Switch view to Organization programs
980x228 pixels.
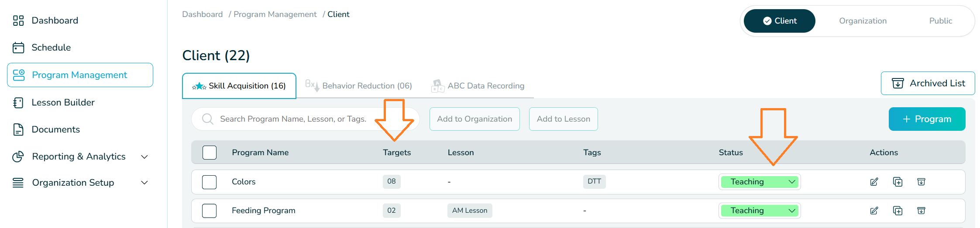pos(863,21)
